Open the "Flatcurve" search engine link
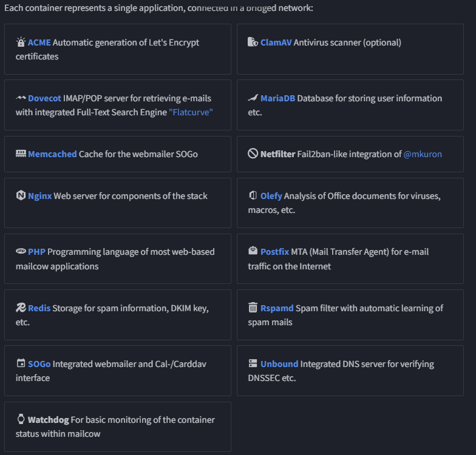476x455 pixels. 191,112
